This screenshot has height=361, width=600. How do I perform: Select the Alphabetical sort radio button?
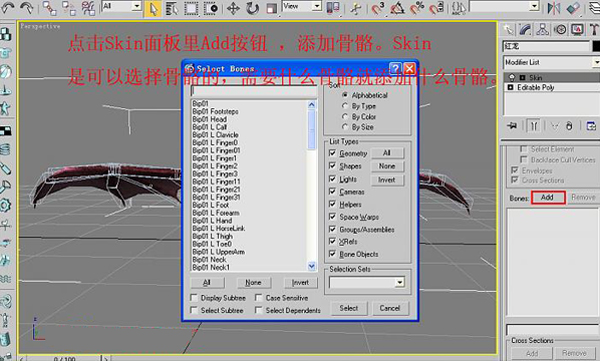tap(345, 95)
